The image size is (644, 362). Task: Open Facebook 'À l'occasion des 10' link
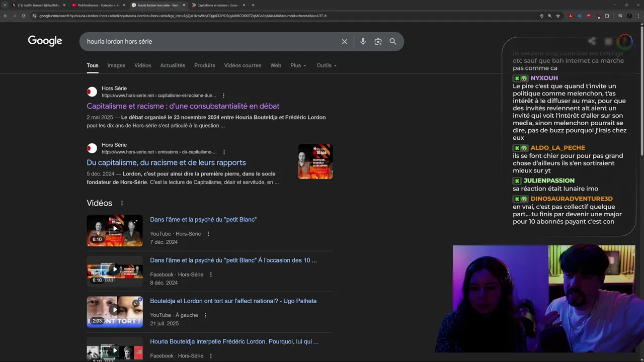tap(233, 260)
